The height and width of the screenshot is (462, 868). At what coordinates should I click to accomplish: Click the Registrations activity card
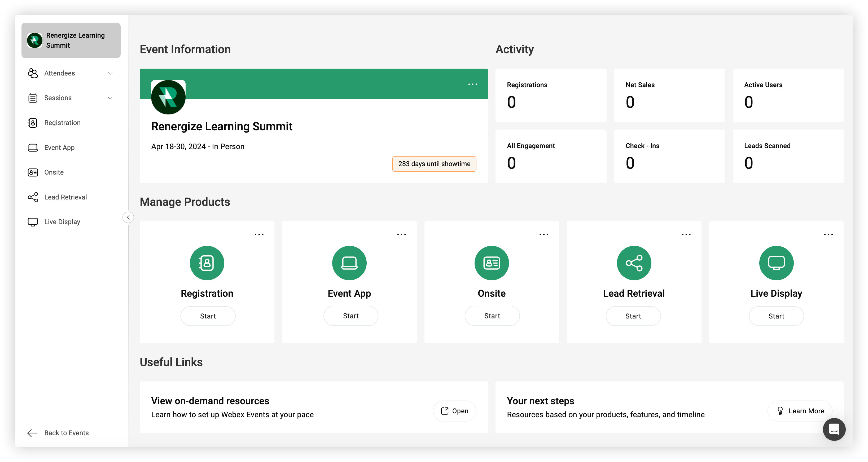point(551,95)
